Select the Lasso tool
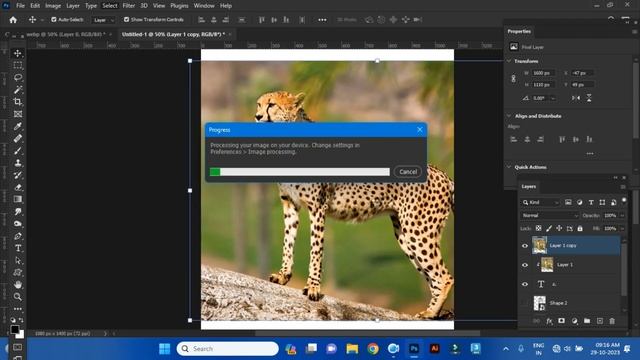This screenshot has height=360, width=640. point(18,78)
